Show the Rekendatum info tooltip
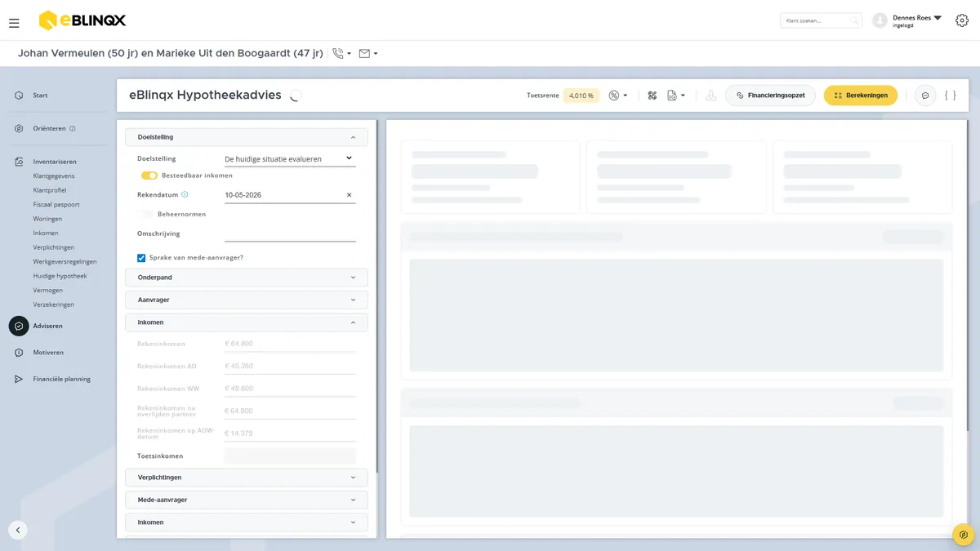This screenshot has width=980, height=551. coord(185,194)
